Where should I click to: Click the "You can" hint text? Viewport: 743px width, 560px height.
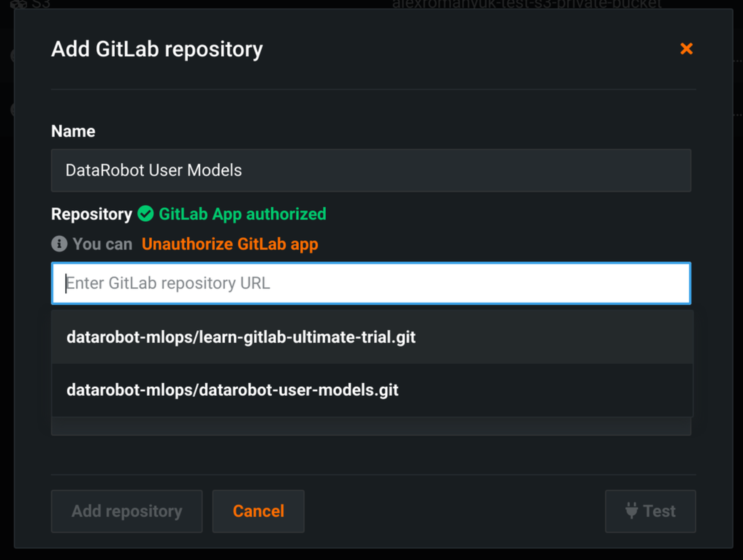point(102,244)
